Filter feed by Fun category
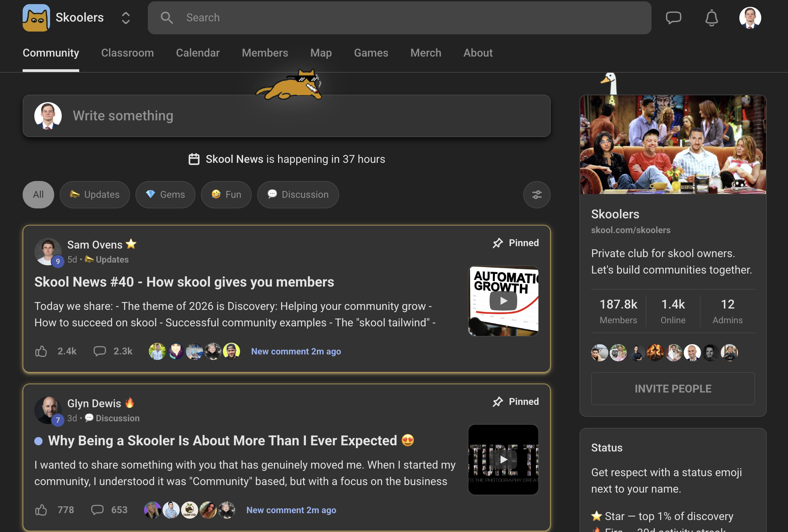The width and height of the screenshot is (788, 532). click(x=226, y=195)
